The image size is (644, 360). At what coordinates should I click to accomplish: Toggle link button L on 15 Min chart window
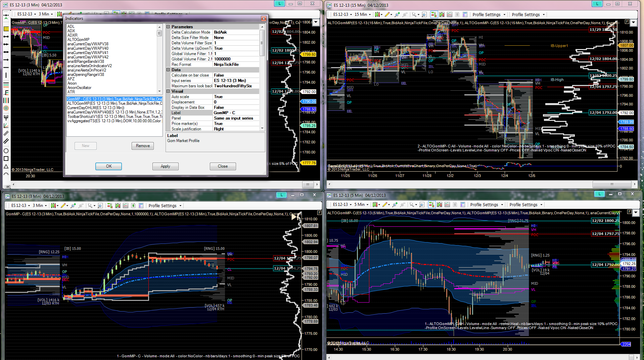(597, 4)
